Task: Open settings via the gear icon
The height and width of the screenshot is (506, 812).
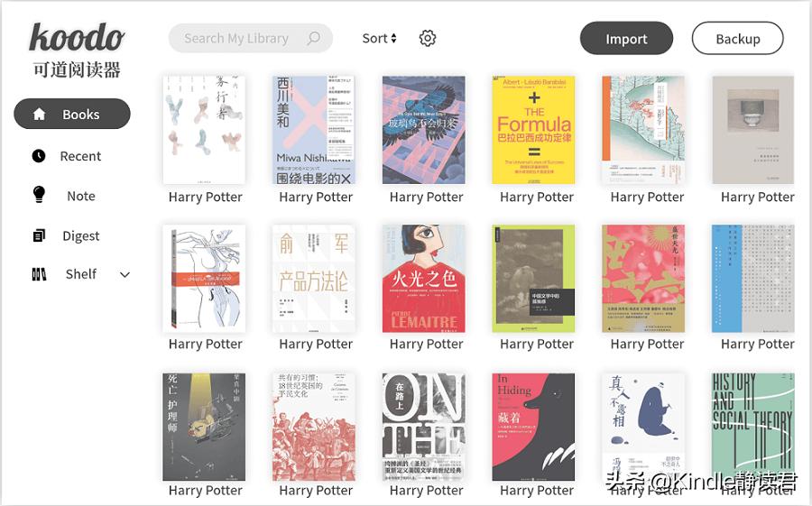Action: [428, 38]
